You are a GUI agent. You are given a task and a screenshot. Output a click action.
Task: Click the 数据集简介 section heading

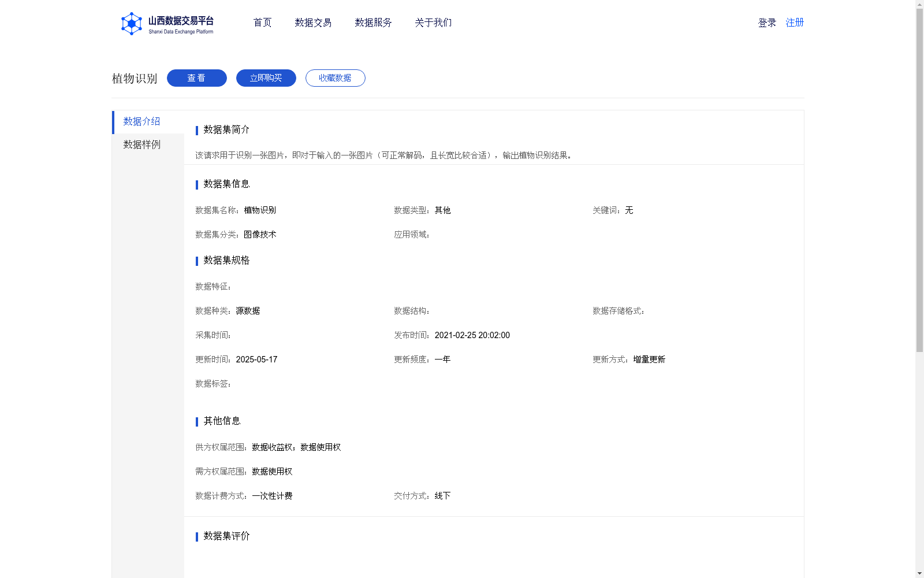226,129
